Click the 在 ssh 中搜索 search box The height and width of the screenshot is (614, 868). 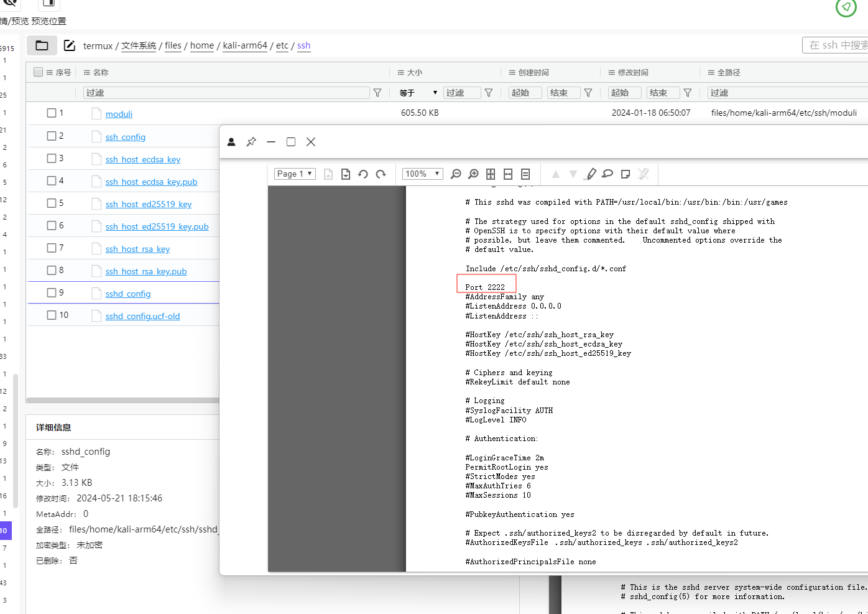tap(835, 45)
